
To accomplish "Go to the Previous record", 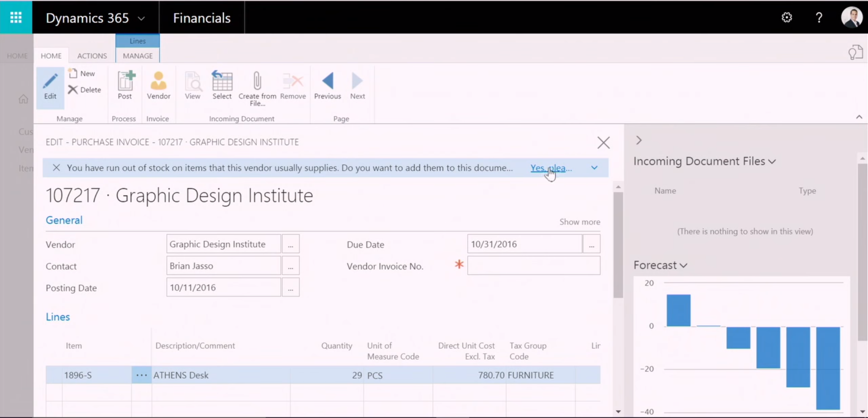I will pos(327,85).
